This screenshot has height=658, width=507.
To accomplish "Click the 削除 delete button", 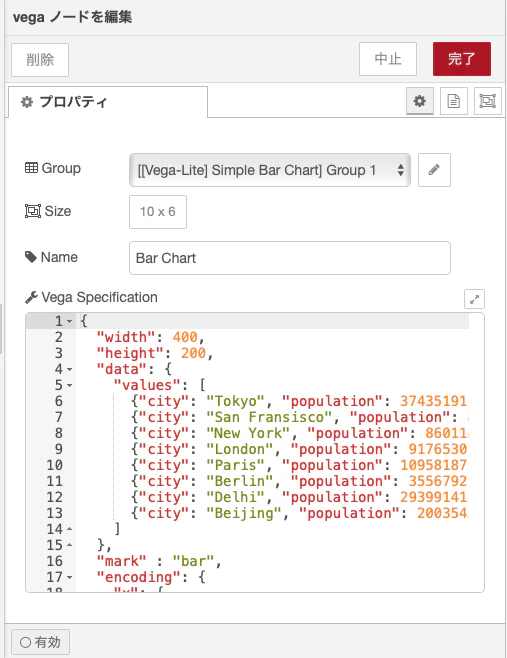I will [x=40, y=60].
